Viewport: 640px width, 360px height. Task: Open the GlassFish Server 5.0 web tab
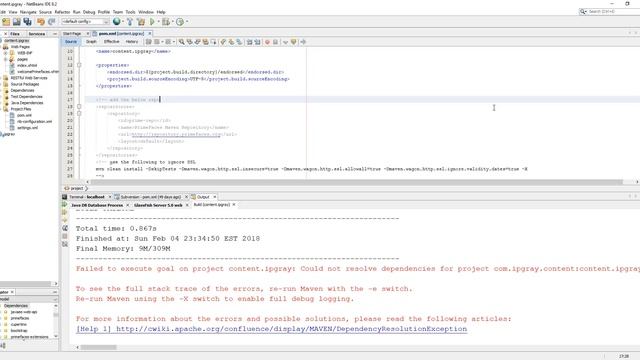point(158,205)
